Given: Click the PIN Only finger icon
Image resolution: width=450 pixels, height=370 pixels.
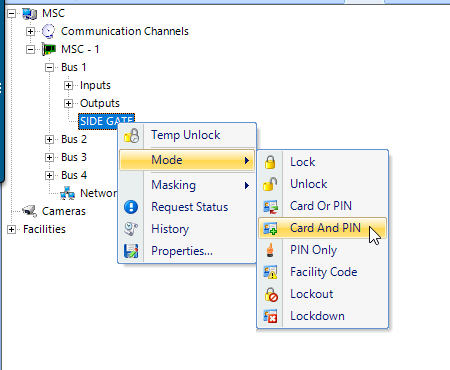Looking at the screenshot, I should coord(270,250).
